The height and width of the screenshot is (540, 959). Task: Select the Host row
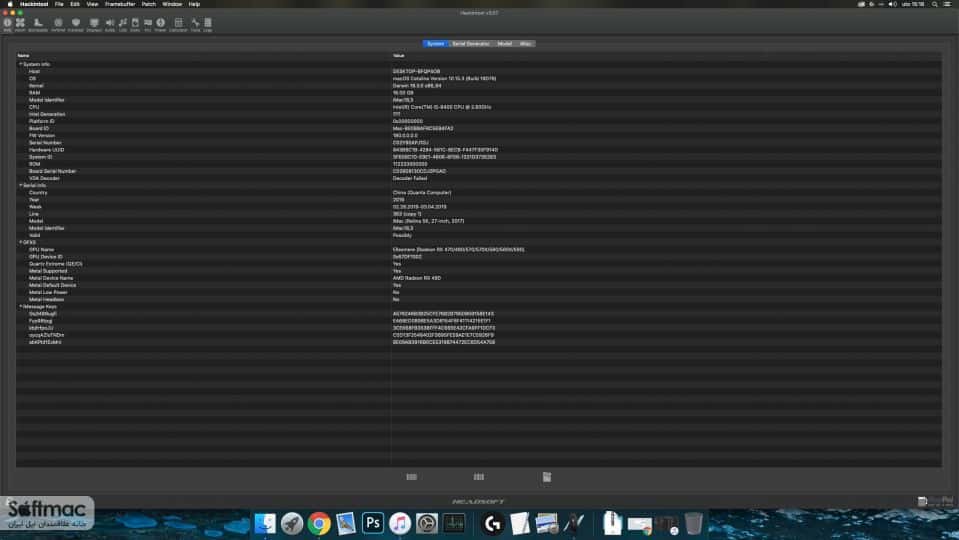pos(479,72)
